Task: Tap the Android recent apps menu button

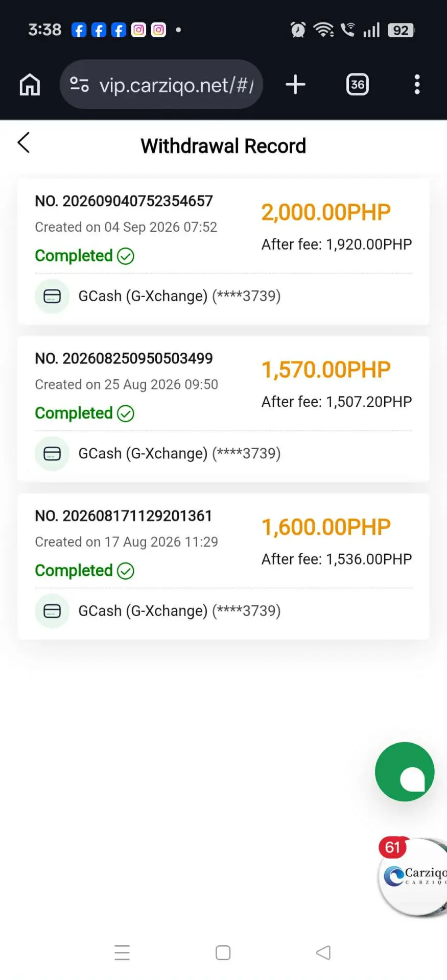Action: (122, 952)
